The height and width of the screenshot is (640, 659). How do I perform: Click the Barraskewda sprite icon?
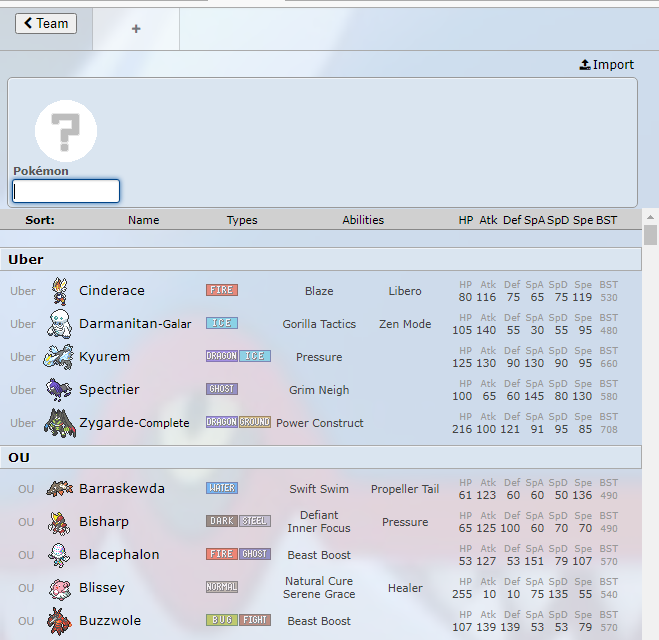pyautogui.click(x=60, y=489)
